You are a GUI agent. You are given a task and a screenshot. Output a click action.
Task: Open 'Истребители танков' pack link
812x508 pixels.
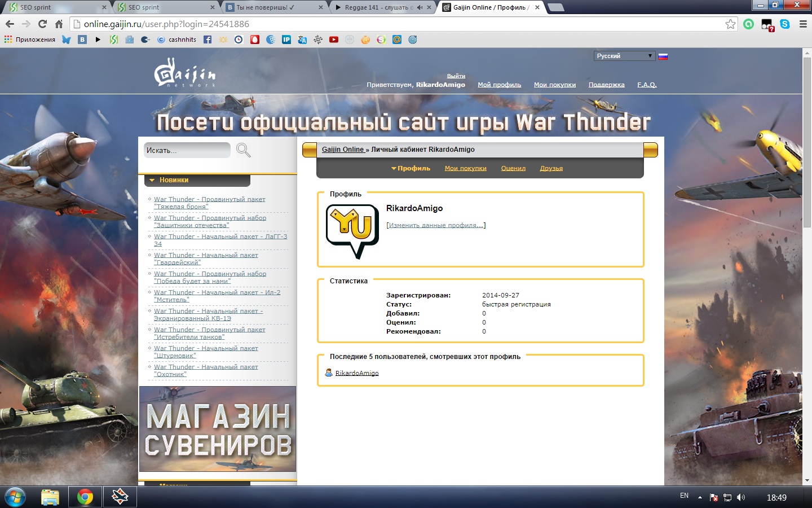[209, 333]
